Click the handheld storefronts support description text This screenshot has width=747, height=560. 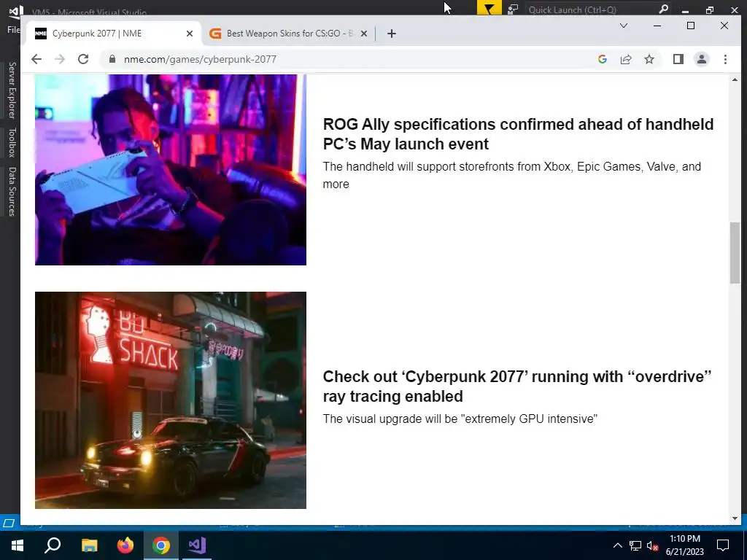[512, 175]
